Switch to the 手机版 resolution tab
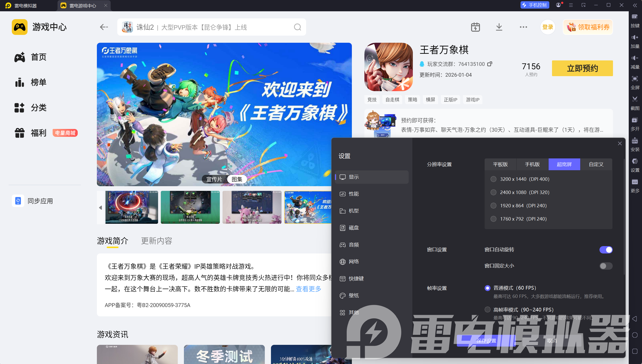 (532, 164)
